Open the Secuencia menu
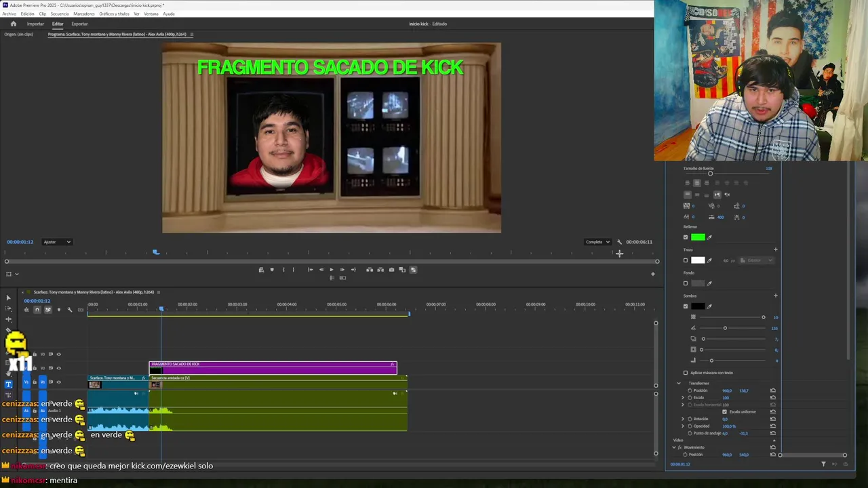 click(60, 14)
